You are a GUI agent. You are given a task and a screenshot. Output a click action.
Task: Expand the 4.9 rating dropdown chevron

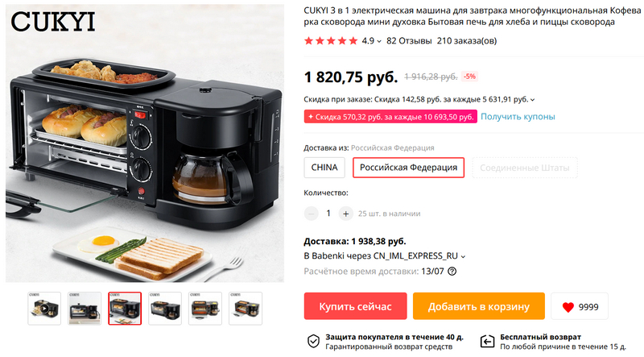click(x=379, y=41)
